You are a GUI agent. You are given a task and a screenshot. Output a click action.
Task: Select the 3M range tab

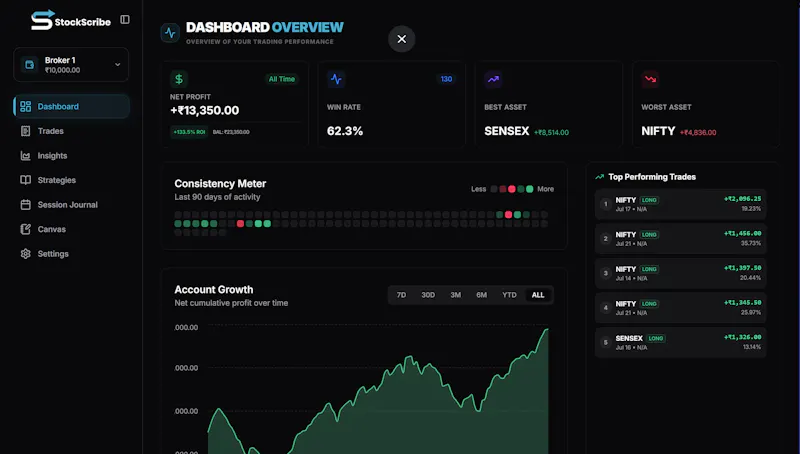pyautogui.click(x=456, y=295)
